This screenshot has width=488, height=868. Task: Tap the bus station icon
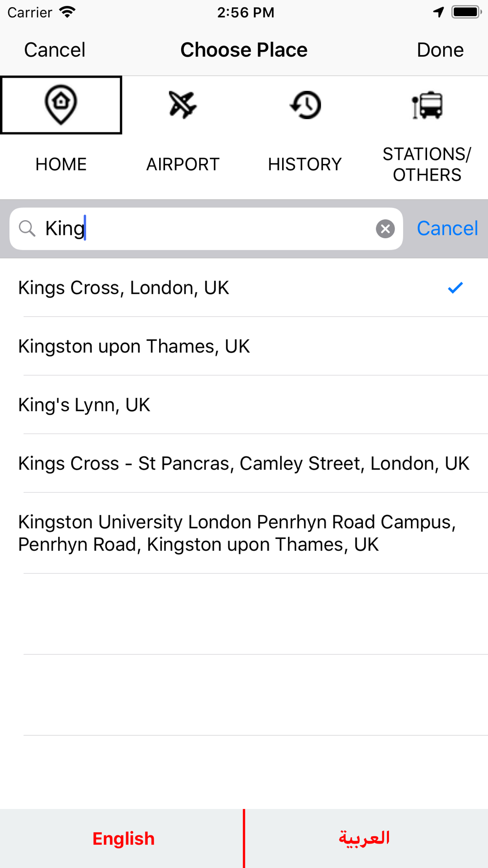click(427, 105)
